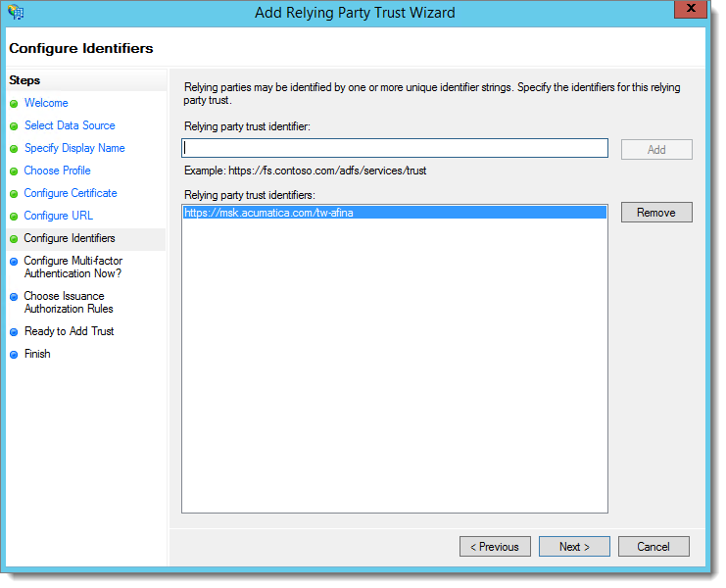Open the Choose Profile step
The width and height of the screenshot is (726, 588).
(x=58, y=171)
